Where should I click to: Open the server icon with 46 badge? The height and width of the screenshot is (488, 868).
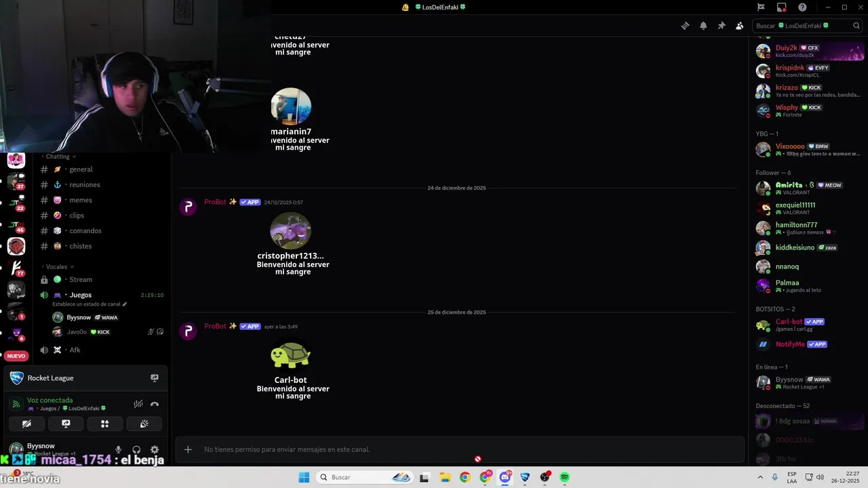pos(16,224)
